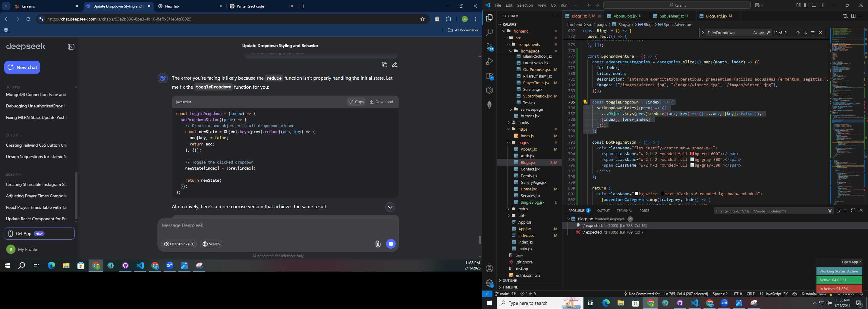
Task: Copy the javascript code block
Action: 356,102
